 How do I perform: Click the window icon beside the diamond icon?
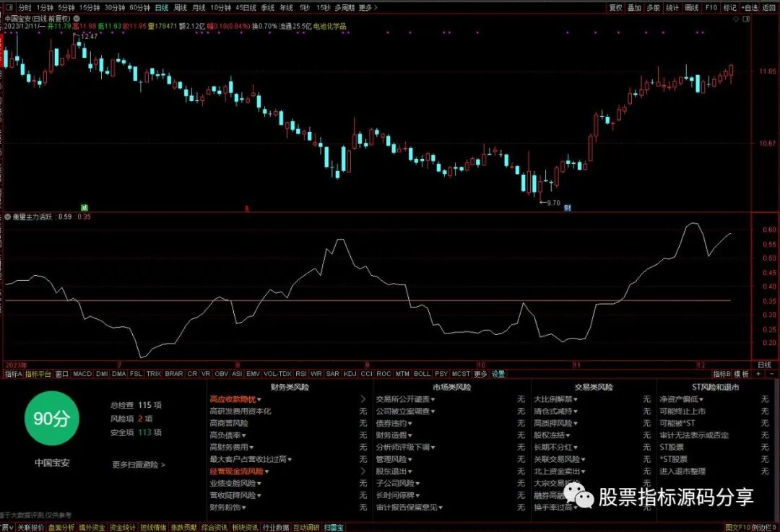(x=745, y=19)
